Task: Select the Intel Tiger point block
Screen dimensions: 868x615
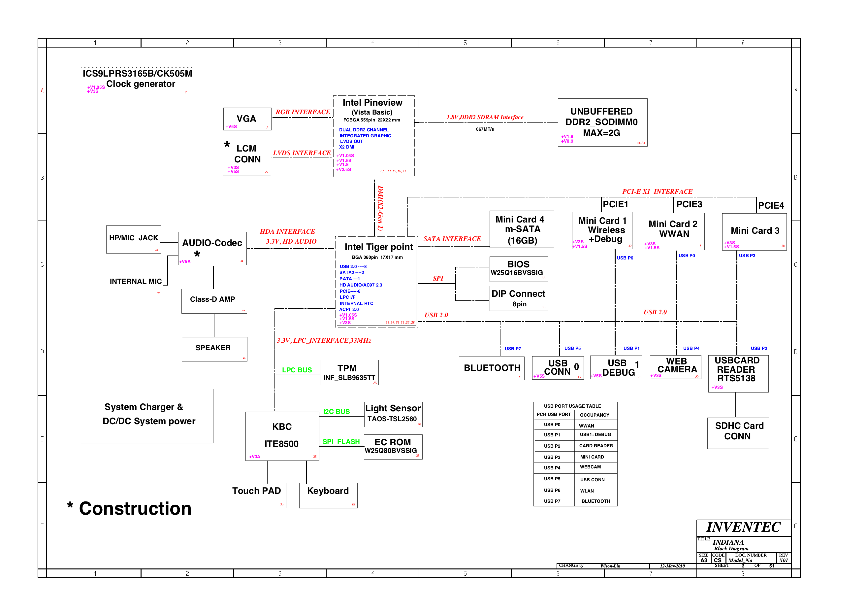Action: pyautogui.click(x=376, y=282)
